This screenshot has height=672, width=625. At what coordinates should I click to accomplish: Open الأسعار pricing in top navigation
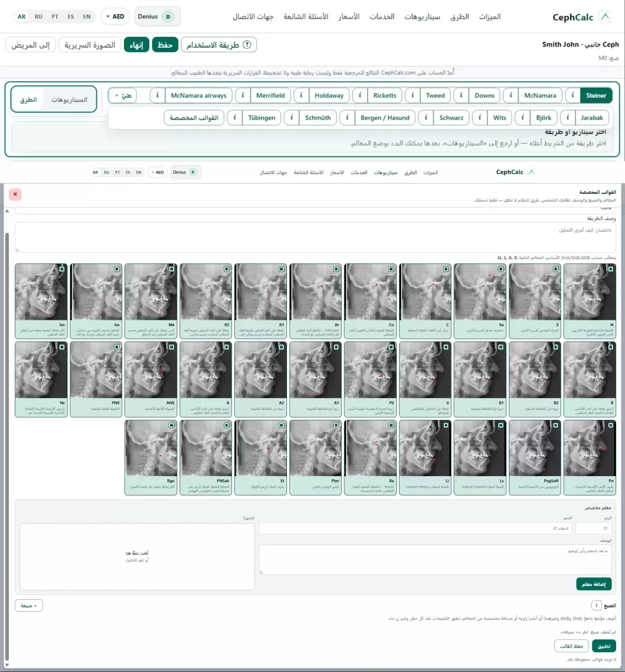click(349, 17)
